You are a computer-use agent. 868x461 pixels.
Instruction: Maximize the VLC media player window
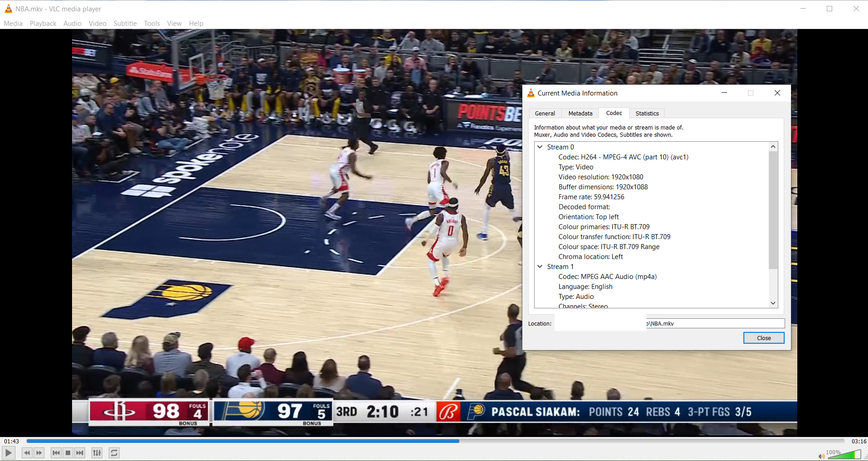coord(829,9)
